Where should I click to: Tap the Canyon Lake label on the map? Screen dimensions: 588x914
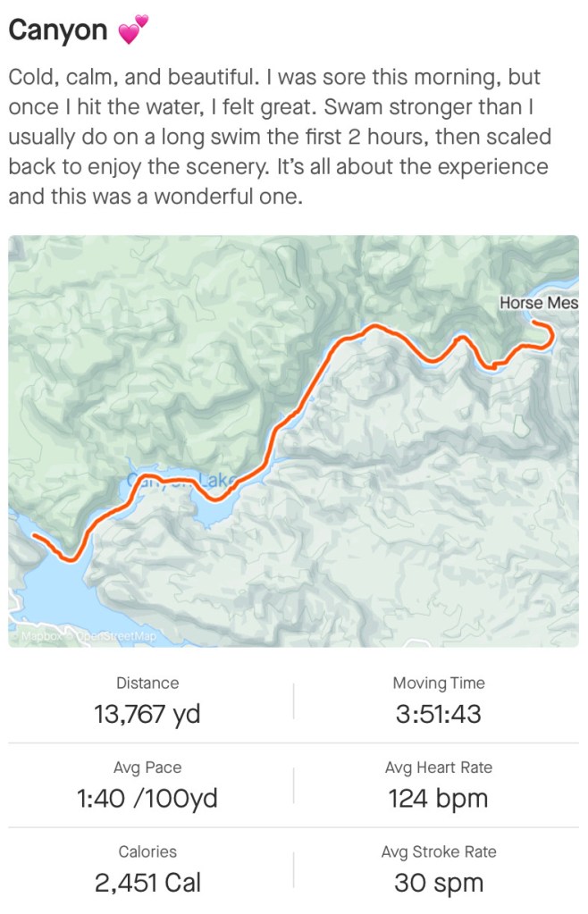183,482
